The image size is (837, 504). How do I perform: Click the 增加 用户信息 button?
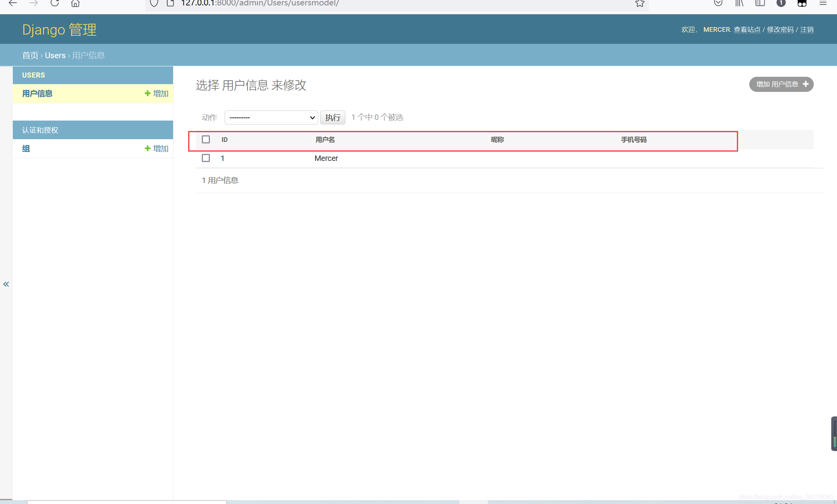tap(781, 84)
